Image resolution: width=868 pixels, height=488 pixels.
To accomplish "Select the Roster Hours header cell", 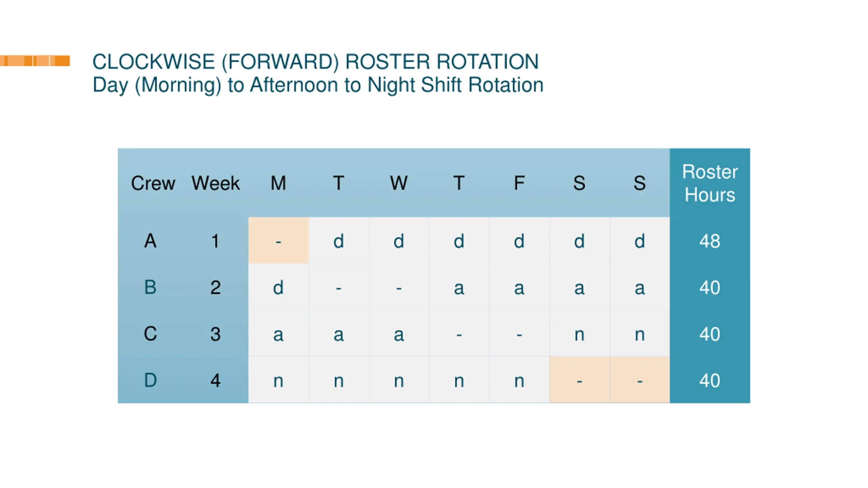I will [x=710, y=183].
